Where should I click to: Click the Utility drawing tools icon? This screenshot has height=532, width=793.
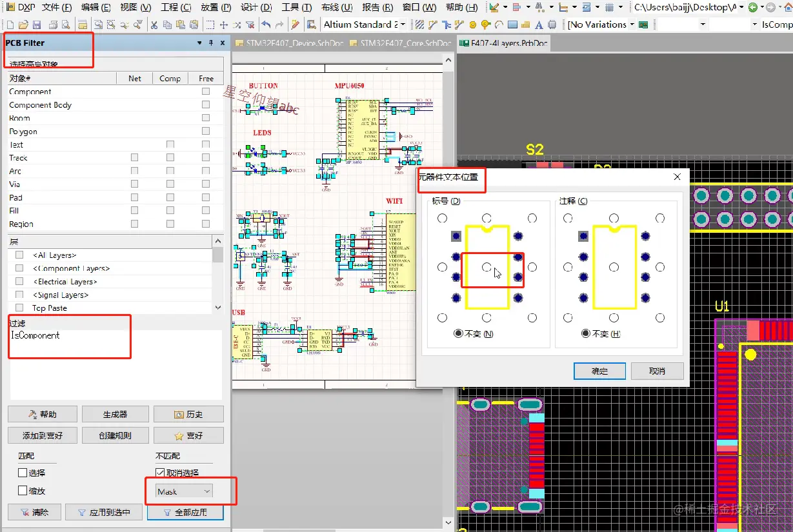coord(494,7)
